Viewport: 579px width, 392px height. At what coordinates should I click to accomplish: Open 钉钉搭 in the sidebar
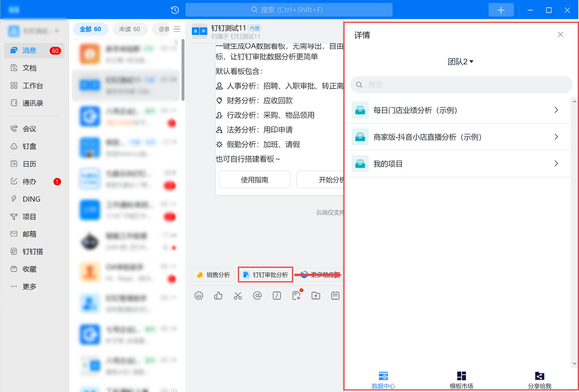34,251
